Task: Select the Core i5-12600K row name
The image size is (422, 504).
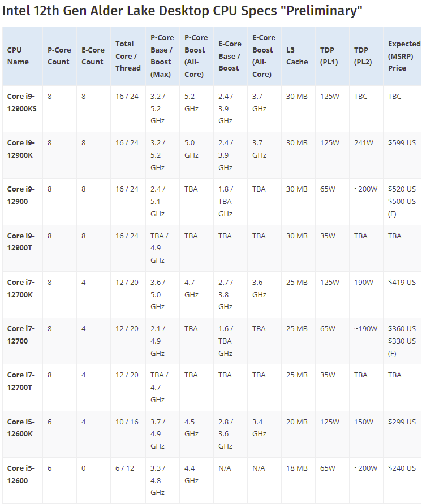Action: (22, 428)
